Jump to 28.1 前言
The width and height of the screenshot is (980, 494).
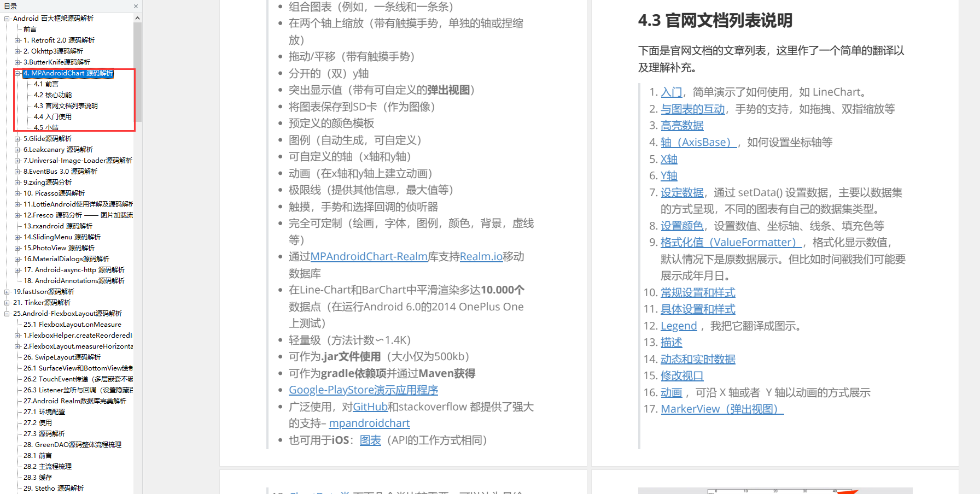pos(38,456)
